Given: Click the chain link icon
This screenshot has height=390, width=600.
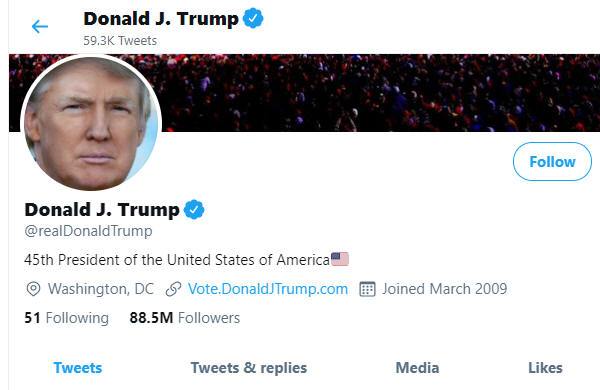Looking at the screenshot, I should [x=173, y=289].
